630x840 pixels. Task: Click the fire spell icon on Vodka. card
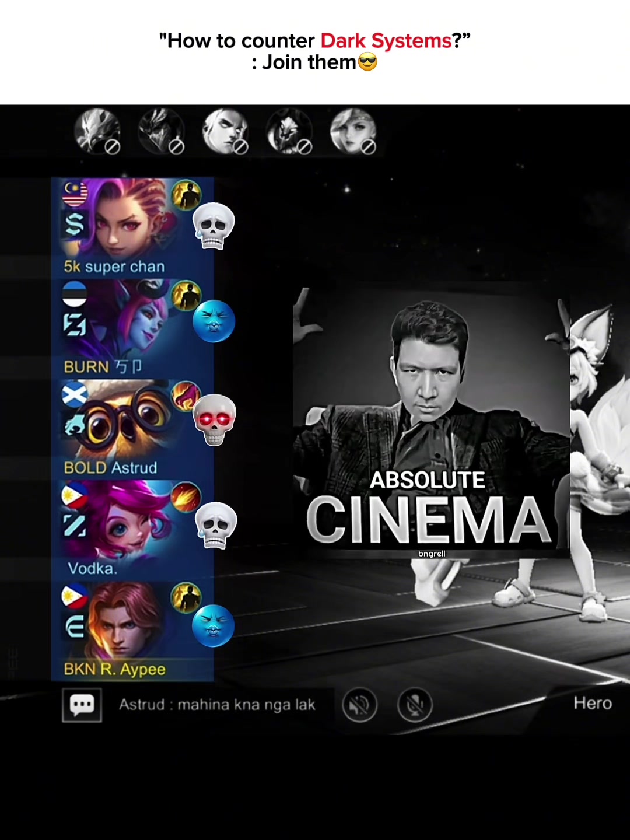(x=186, y=497)
